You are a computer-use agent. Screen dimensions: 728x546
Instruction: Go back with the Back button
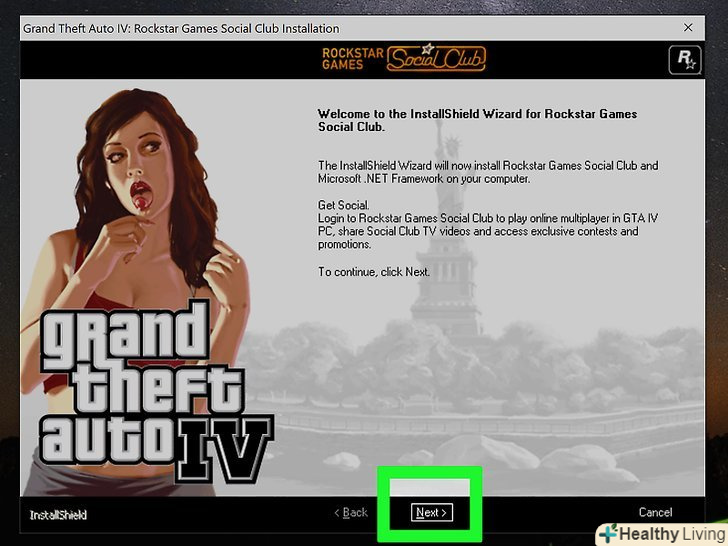(351, 512)
